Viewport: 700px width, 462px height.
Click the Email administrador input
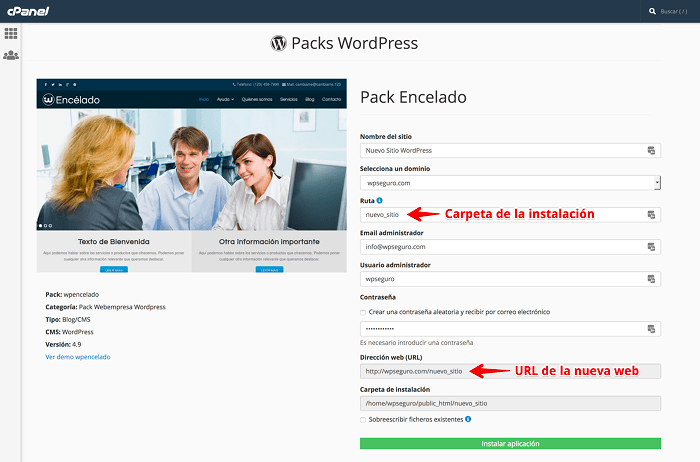coord(510,247)
